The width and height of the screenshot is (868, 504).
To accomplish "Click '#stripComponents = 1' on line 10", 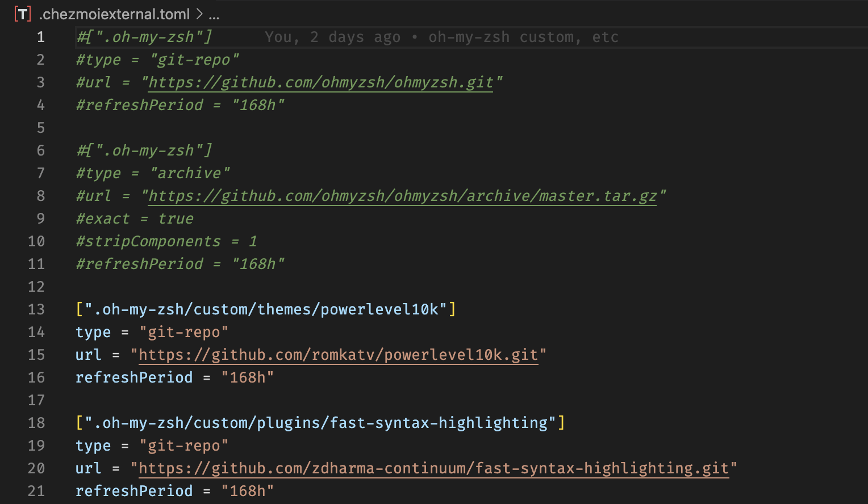I will pyautogui.click(x=166, y=241).
